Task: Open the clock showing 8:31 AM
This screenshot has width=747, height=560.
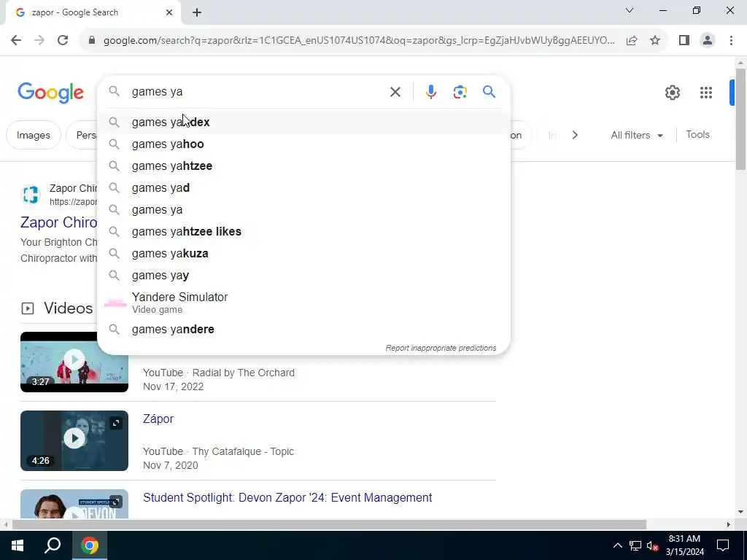Action: point(684,545)
